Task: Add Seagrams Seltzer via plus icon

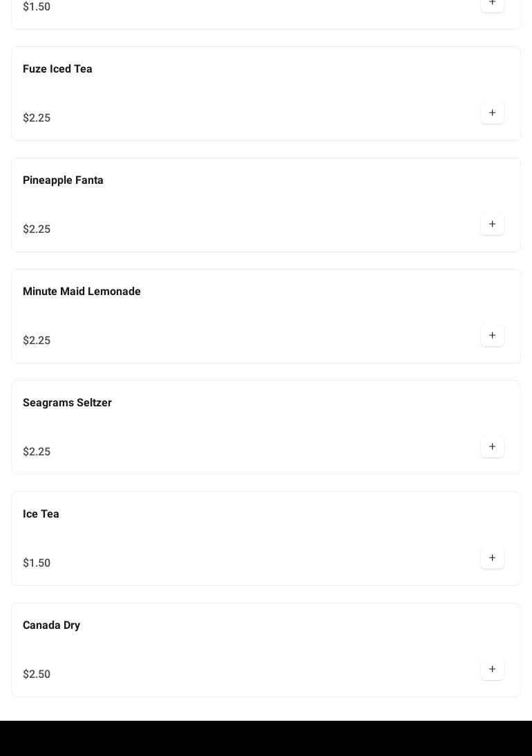Action: pos(492,447)
